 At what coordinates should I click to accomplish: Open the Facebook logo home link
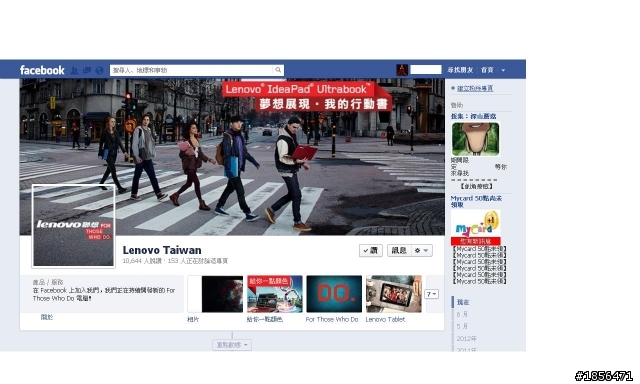tap(42, 70)
